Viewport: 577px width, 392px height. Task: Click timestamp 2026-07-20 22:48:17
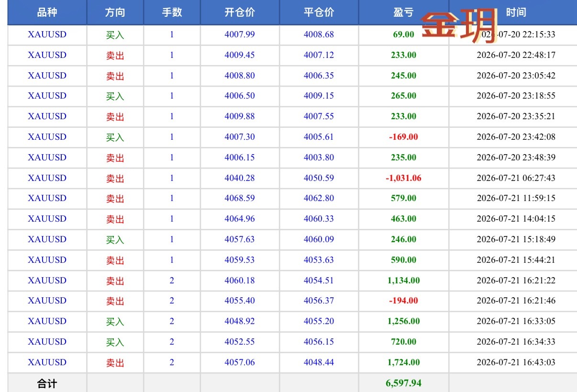[516, 55]
